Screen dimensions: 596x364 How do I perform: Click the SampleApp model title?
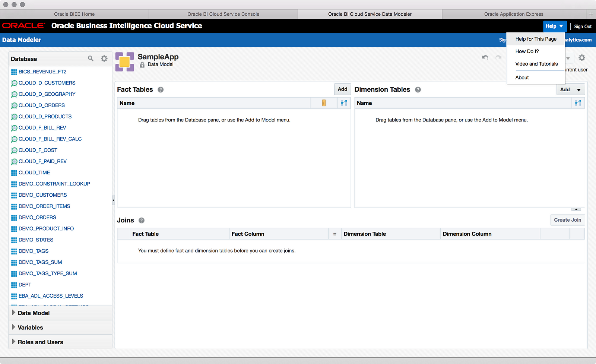tap(158, 57)
